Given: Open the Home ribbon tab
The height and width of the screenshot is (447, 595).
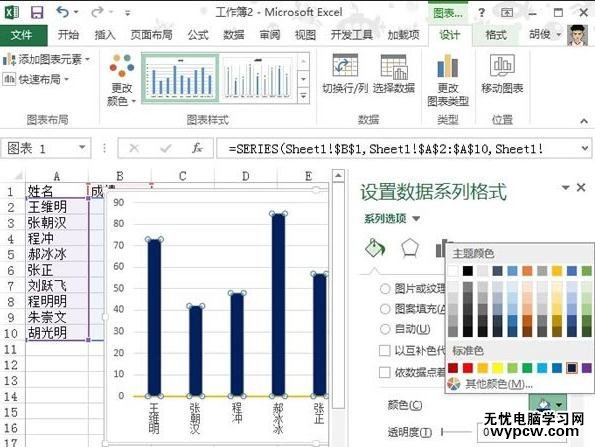Looking at the screenshot, I should pyautogui.click(x=68, y=35).
